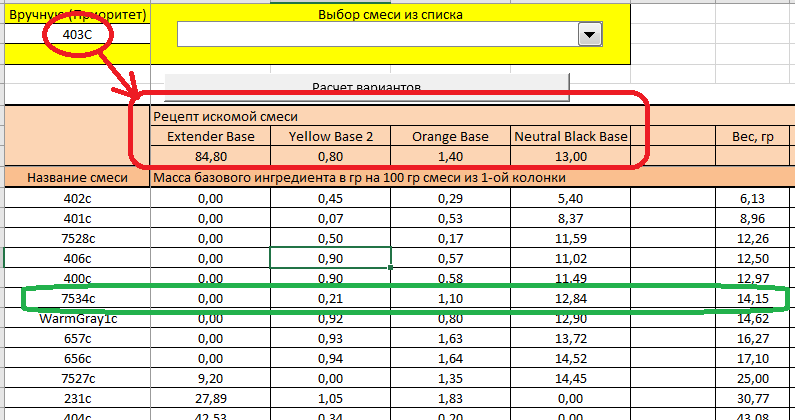
Task: Select the Yellow Base 2 header cell
Action: 330,136
